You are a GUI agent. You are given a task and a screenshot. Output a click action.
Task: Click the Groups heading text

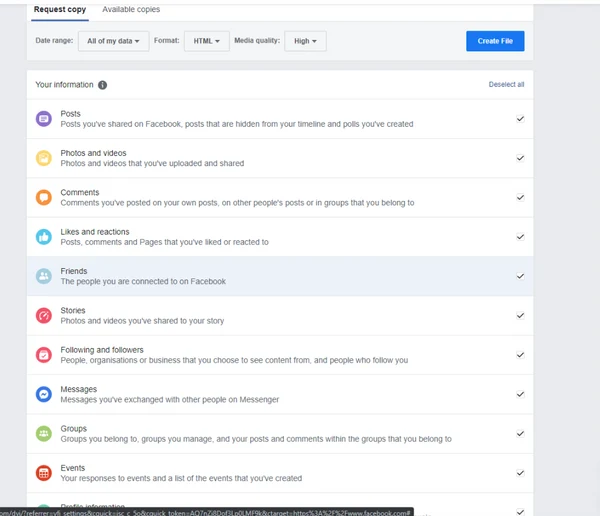73,429
